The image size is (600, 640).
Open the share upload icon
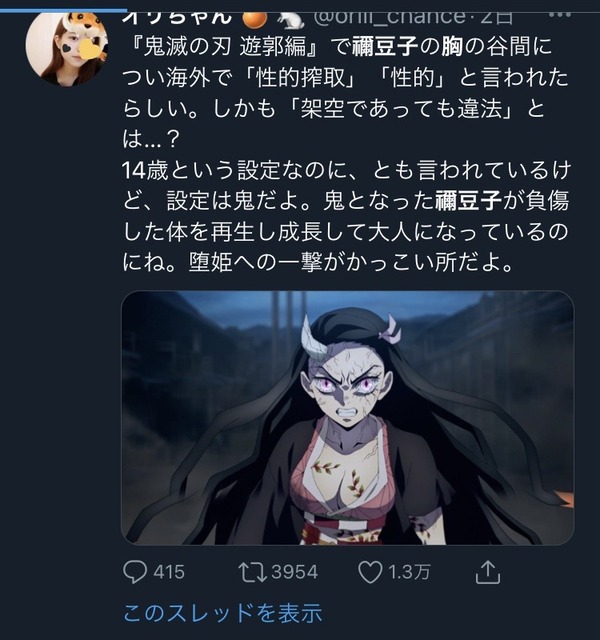click(x=488, y=572)
